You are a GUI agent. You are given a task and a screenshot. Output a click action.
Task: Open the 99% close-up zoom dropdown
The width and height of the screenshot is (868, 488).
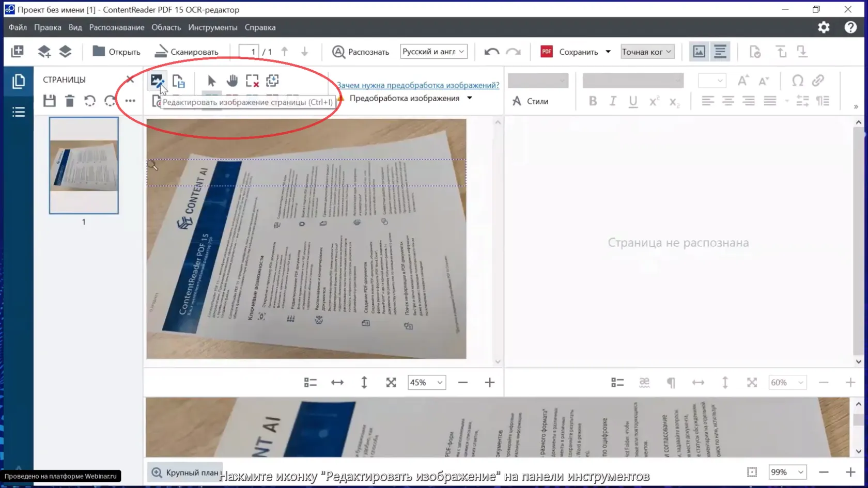pos(787,472)
